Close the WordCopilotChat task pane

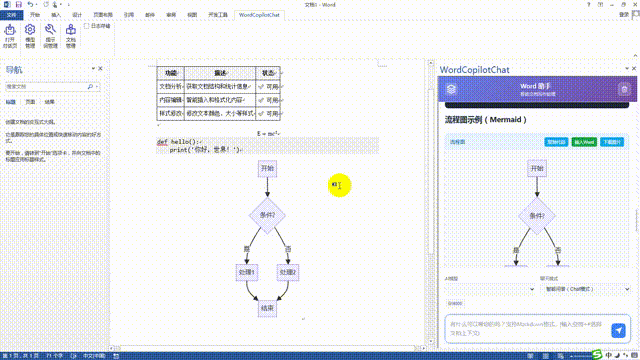634,69
